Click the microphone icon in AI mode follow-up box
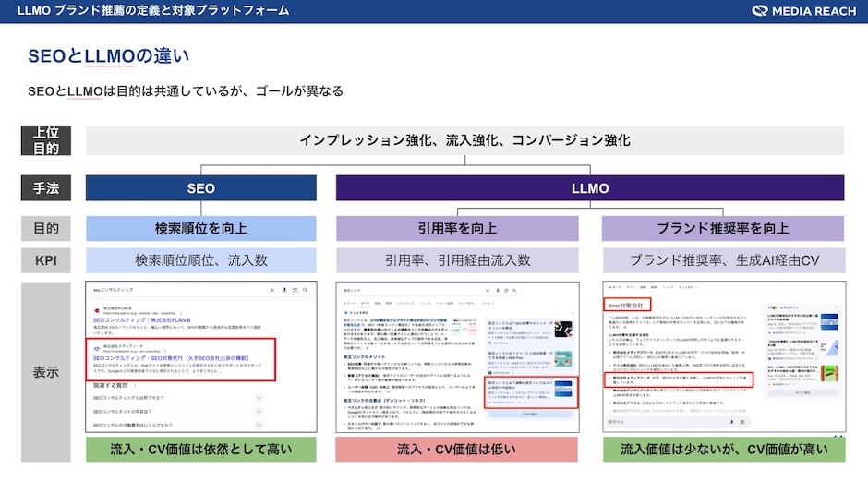 [731, 422]
